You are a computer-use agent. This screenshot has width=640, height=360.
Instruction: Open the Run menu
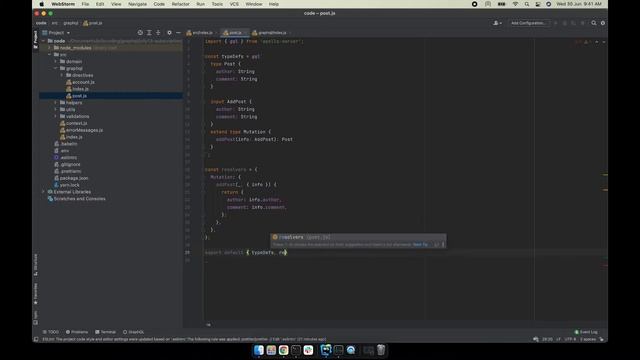pos(200,4)
